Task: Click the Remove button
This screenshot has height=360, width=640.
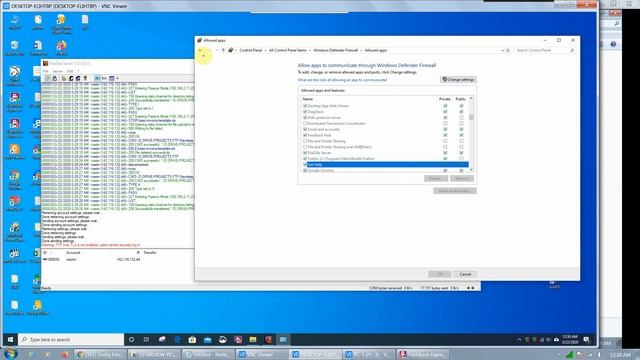Action: [x=462, y=178]
